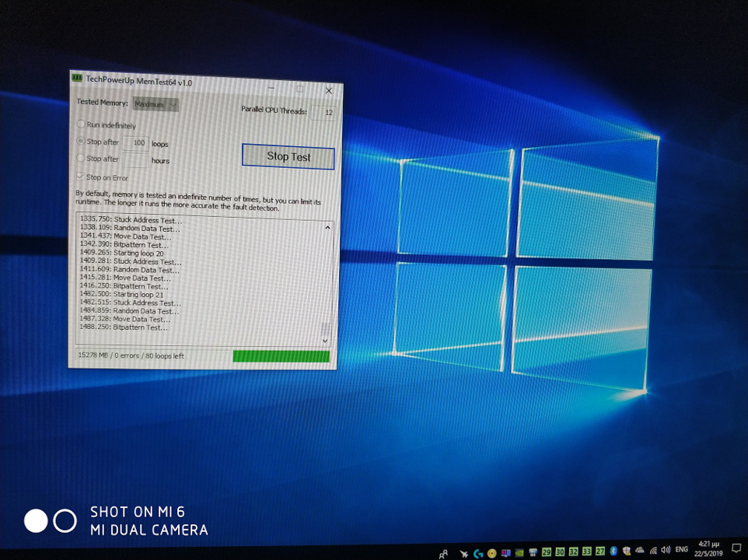Click log entry '1487.328: Move Data Test...'
The width and height of the screenshot is (748, 560).
point(125,319)
